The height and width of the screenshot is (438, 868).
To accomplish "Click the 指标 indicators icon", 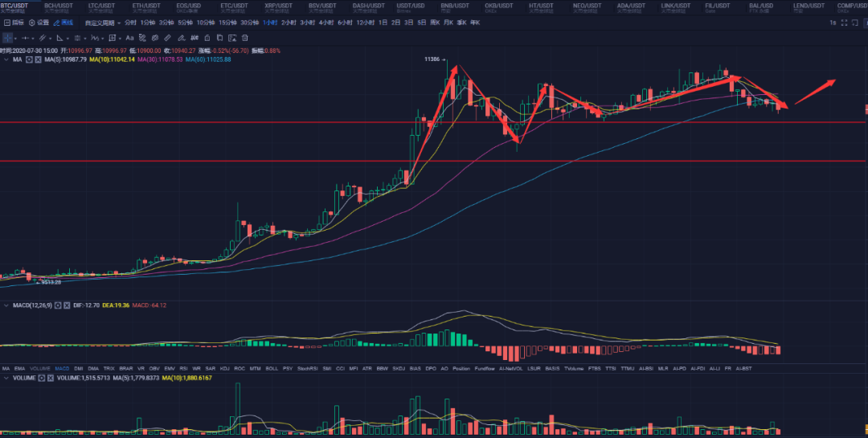I will [x=13, y=23].
